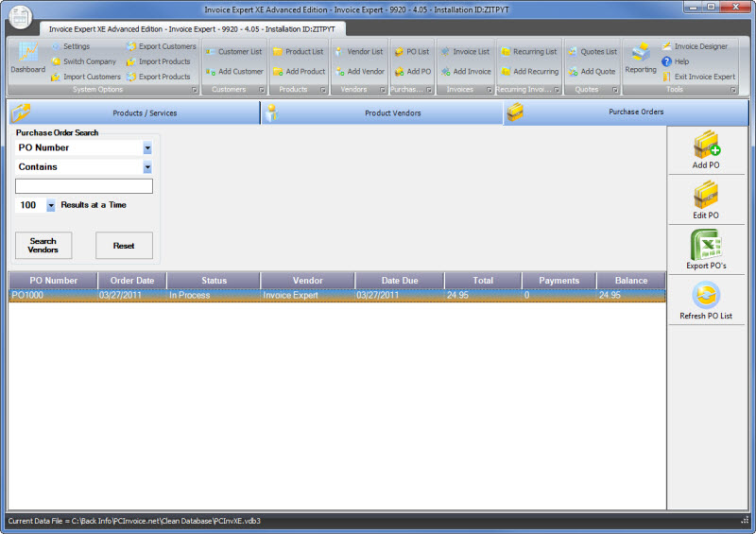Open the Dashboard chart icon

click(x=28, y=58)
